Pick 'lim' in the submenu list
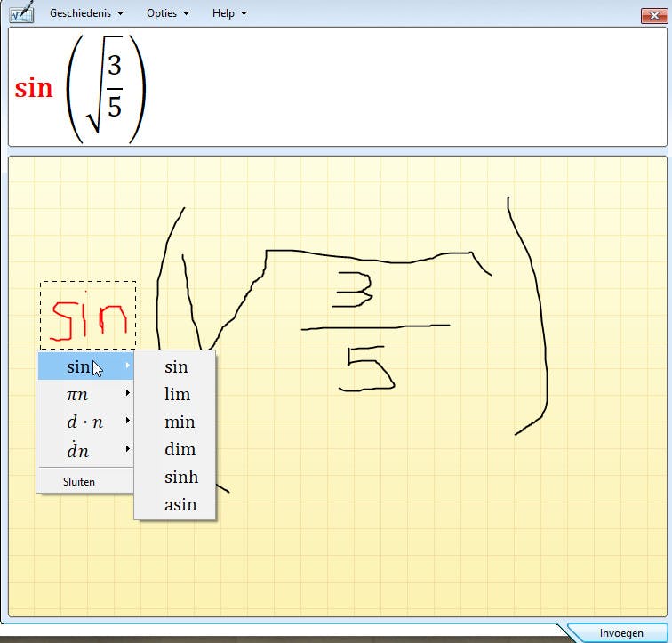The height and width of the screenshot is (643, 672). pos(175,393)
